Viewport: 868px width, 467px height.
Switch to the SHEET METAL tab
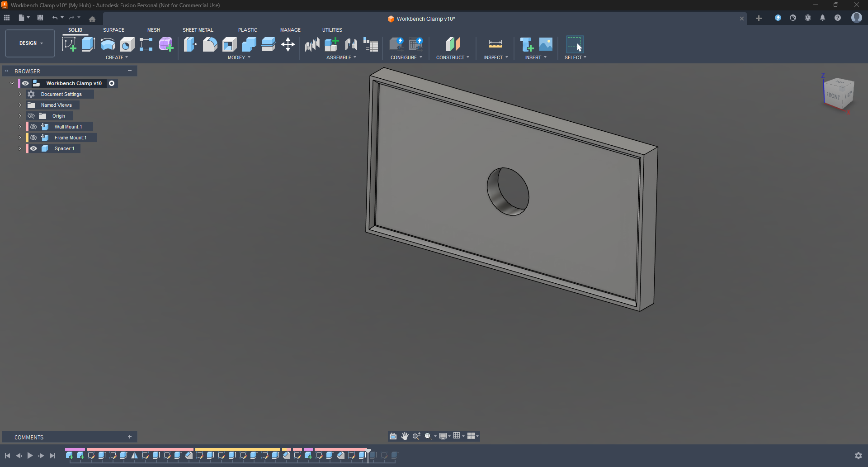point(198,30)
